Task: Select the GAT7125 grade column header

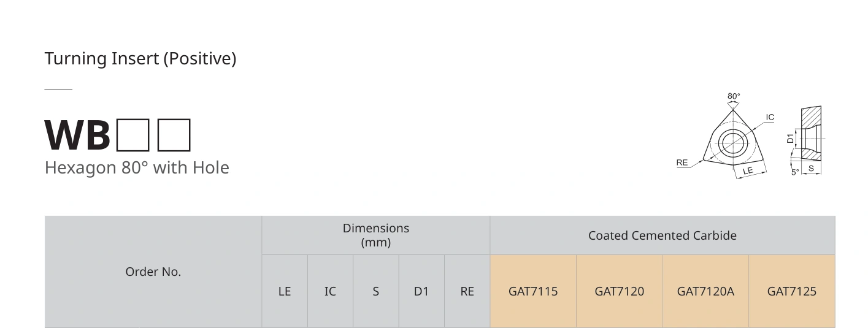Action: [792, 291]
